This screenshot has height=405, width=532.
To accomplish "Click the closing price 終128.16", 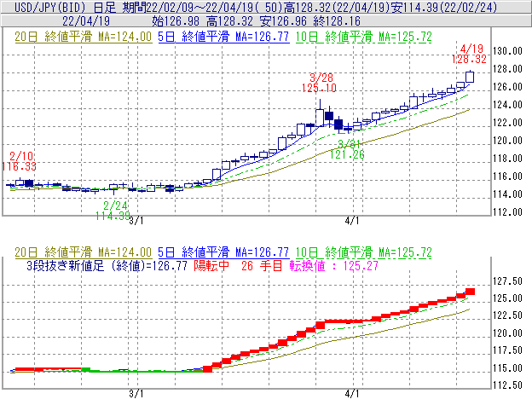I will [337, 21].
